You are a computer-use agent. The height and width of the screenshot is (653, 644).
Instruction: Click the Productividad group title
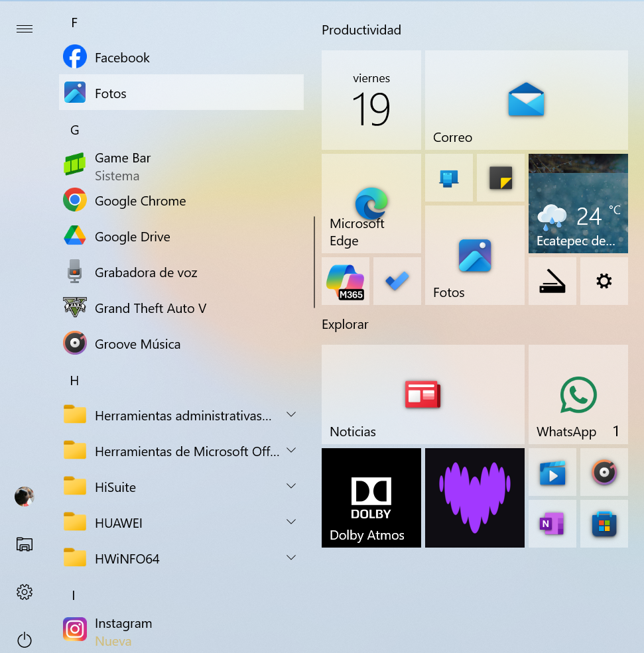click(x=361, y=30)
